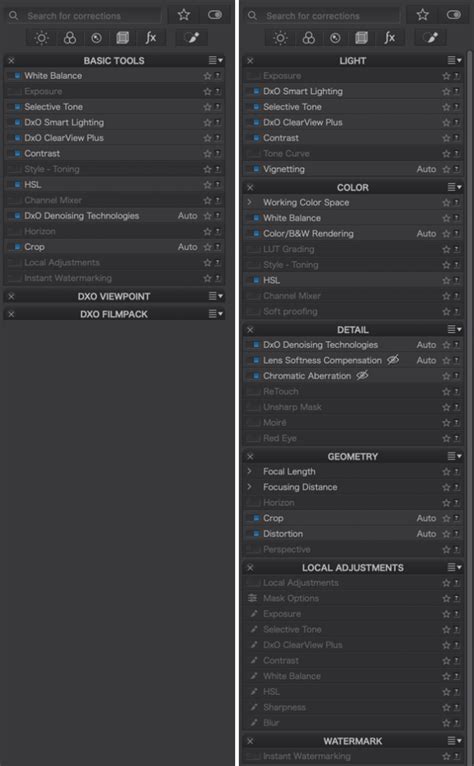Click the brush icon in left panel
474x766 pixels.
(192, 38)
